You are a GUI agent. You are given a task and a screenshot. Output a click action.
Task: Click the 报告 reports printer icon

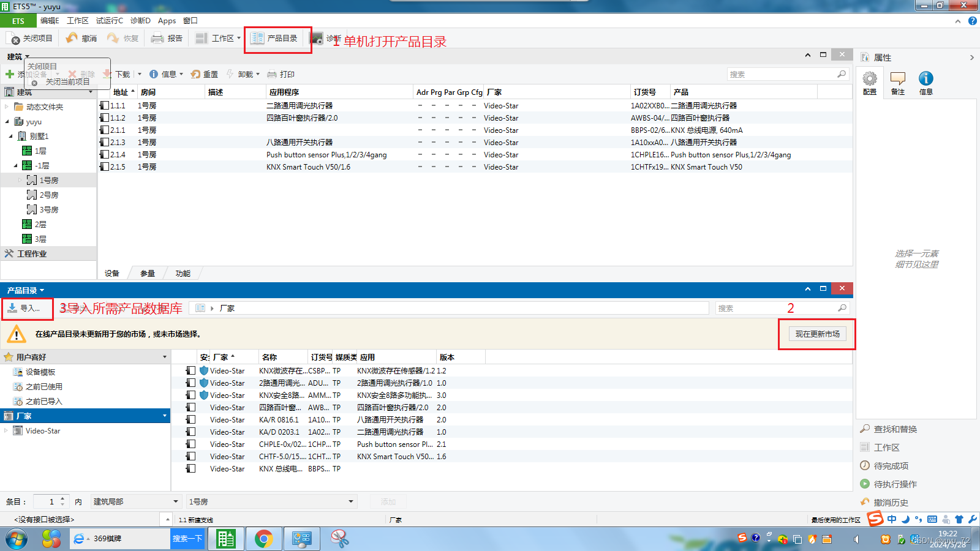tap(157, 38)
